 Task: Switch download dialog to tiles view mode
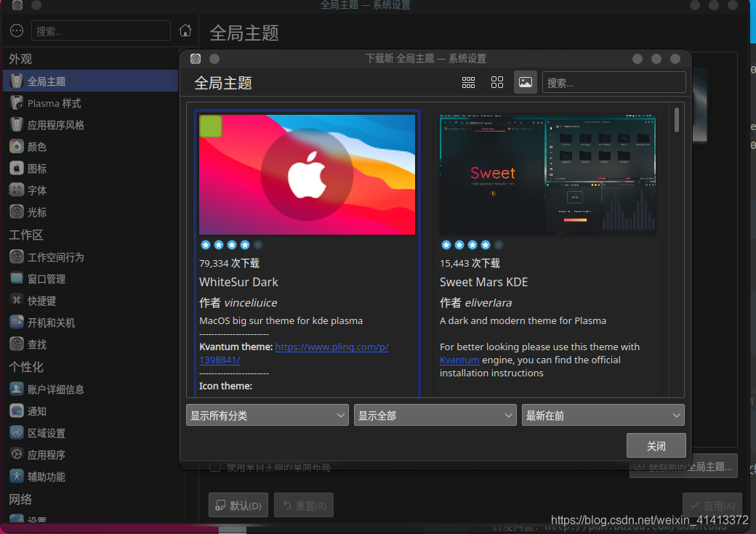[468, 82]
